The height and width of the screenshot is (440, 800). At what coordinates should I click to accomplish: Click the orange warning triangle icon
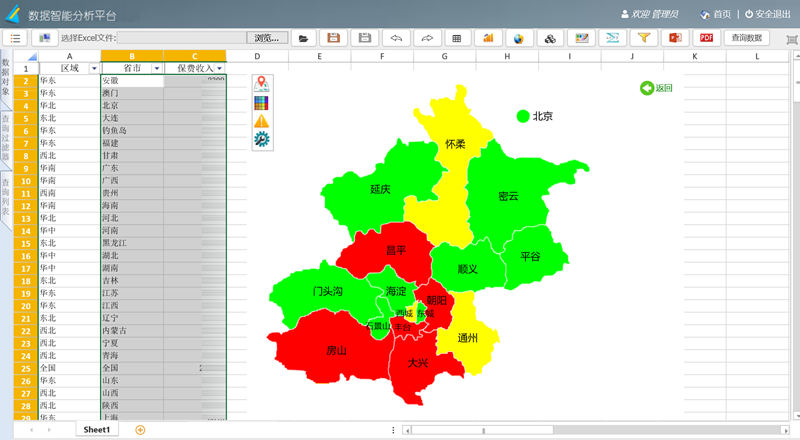[x=262, y=121]
